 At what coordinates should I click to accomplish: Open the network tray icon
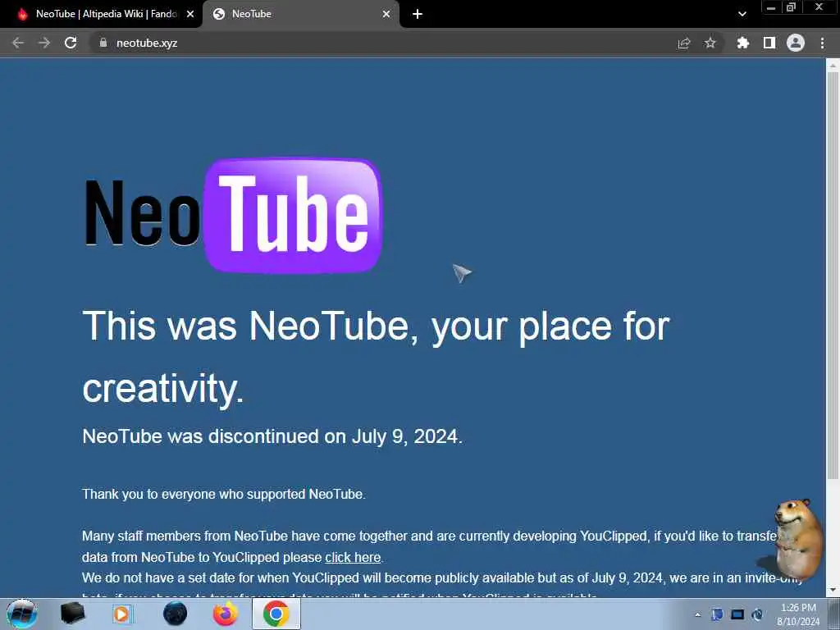point(737,614)
